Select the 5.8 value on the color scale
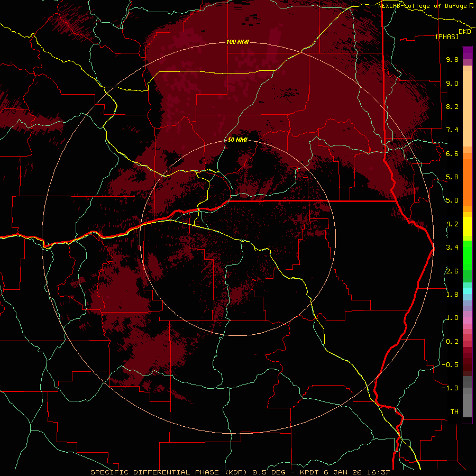This screenshot has height=476, width=476. [452, 177]
